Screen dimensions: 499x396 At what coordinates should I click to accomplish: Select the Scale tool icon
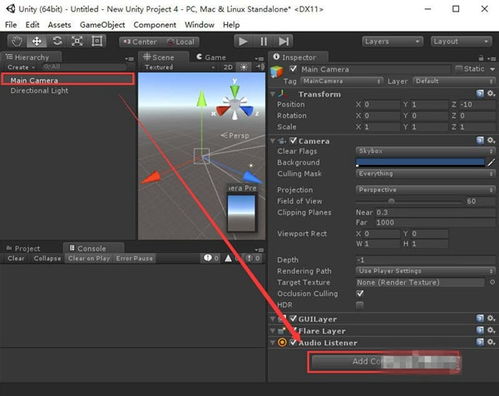pos(77,41)
